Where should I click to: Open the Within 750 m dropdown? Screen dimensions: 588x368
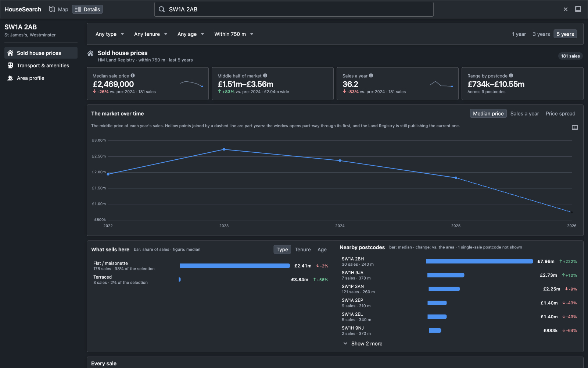tap(234, 34)
